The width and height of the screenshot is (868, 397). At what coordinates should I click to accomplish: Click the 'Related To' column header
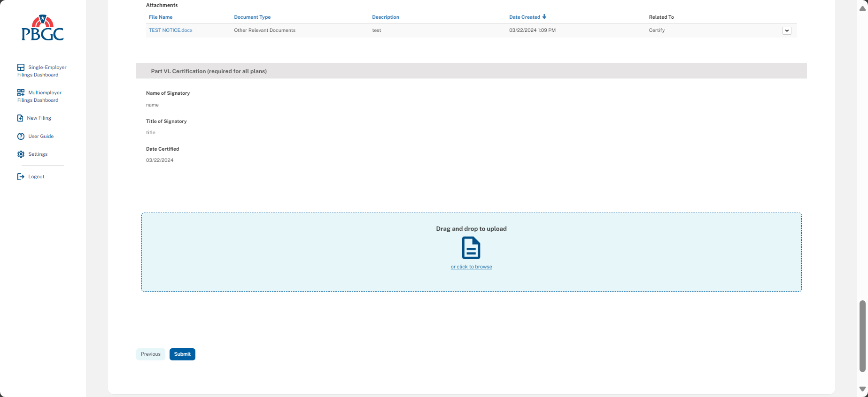(661, 17)
